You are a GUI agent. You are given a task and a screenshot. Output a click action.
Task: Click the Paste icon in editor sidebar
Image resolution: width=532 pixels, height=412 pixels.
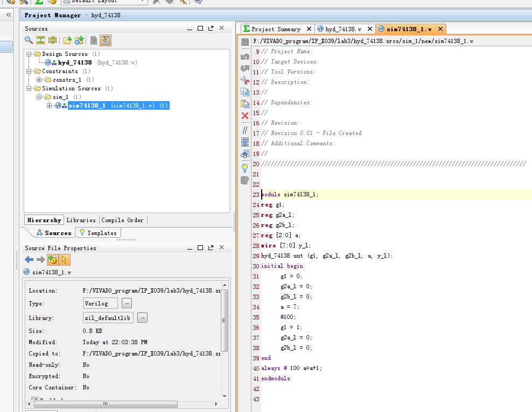coord(245,104)
